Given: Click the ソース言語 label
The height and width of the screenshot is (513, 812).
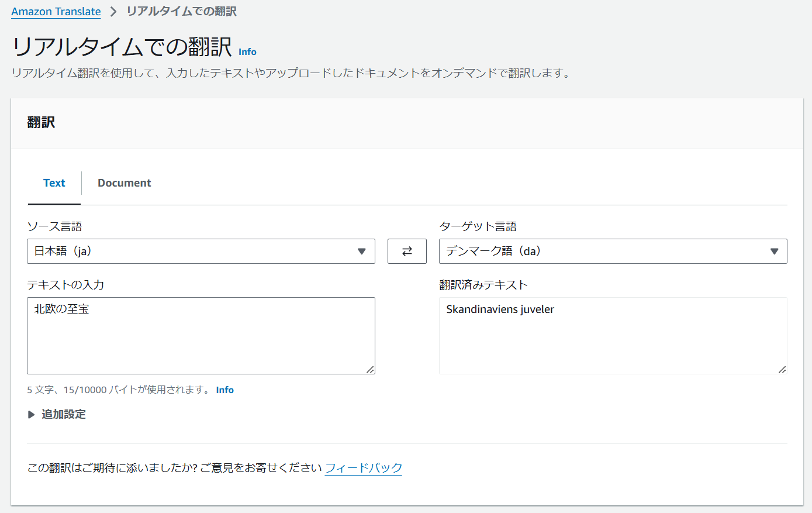Looking at the screenshot, I should pos(54,226).
